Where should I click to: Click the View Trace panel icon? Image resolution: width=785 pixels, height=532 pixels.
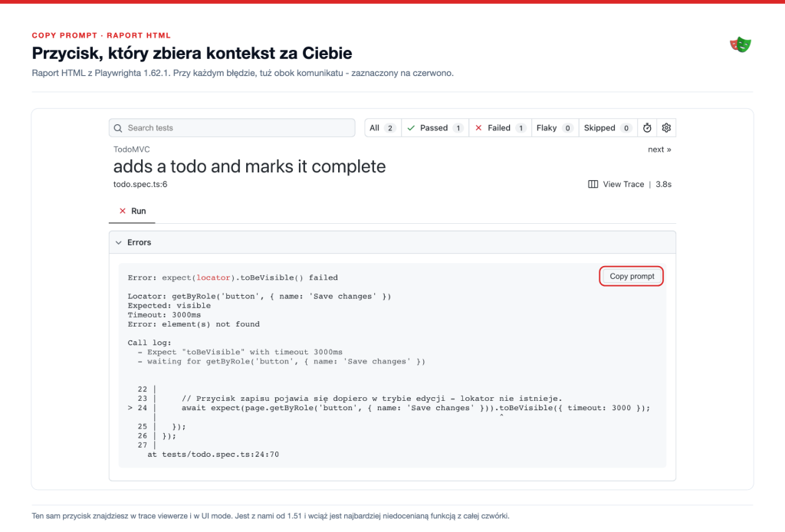coord(593,184)
